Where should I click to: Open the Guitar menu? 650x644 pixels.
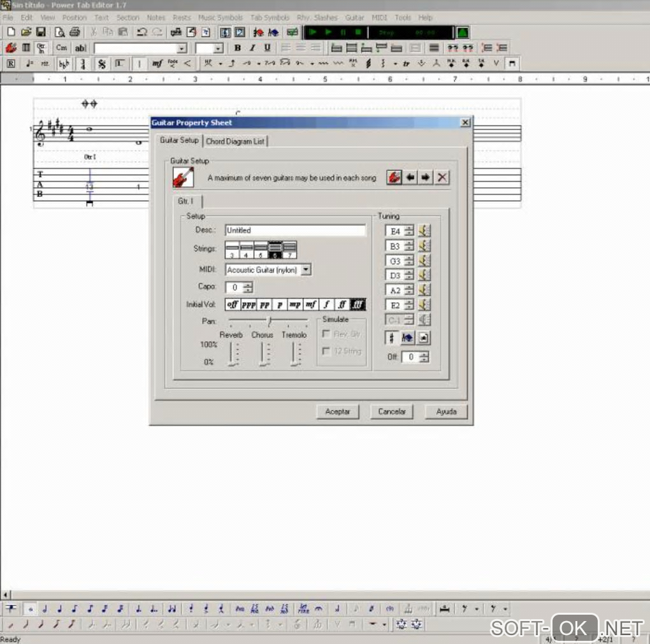(x=354, y=17)
